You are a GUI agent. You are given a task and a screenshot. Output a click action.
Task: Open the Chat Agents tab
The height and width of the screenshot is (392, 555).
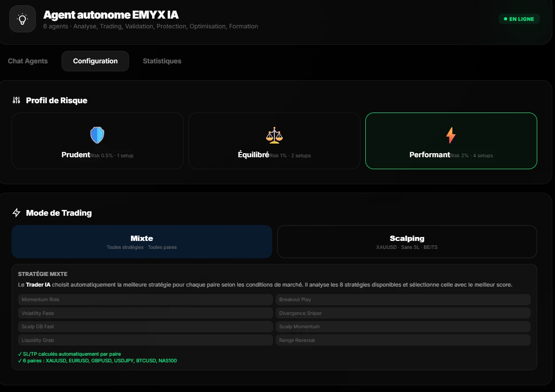[x=28, y=61]
